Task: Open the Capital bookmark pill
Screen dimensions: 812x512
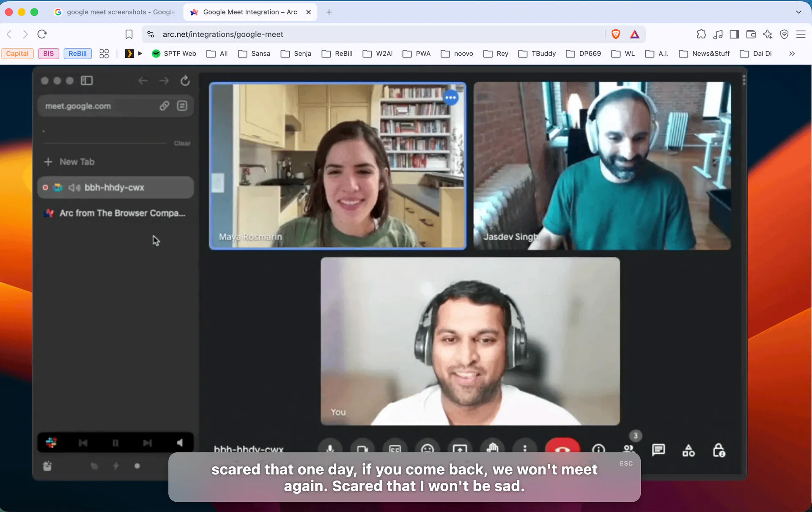Action: [x=17, y=54]
